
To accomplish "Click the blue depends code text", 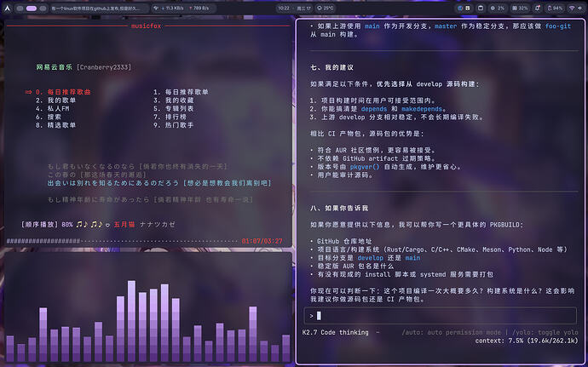I will pos(374,109).
